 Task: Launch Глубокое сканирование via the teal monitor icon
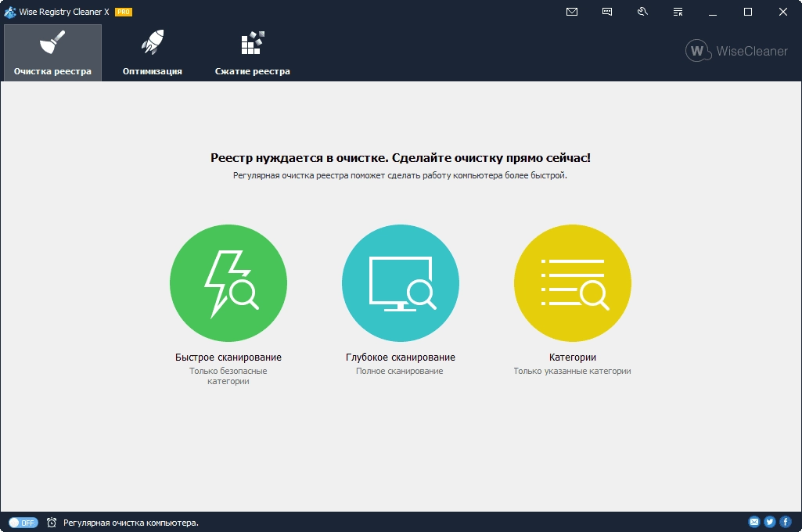click(401, 283)
